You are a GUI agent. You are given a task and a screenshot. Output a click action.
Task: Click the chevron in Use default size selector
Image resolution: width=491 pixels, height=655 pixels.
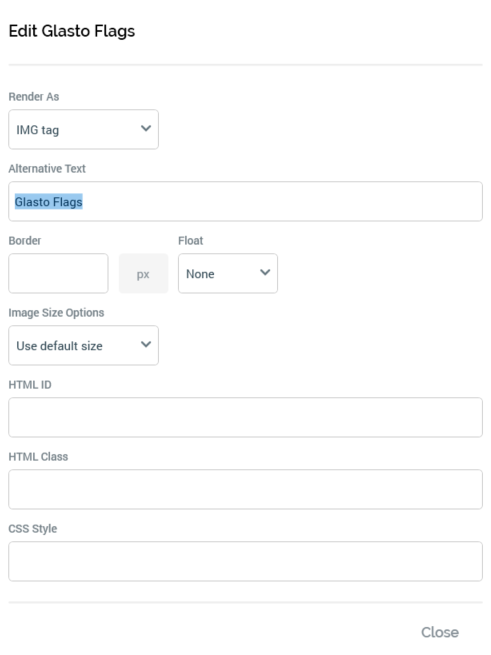[146, 345]
